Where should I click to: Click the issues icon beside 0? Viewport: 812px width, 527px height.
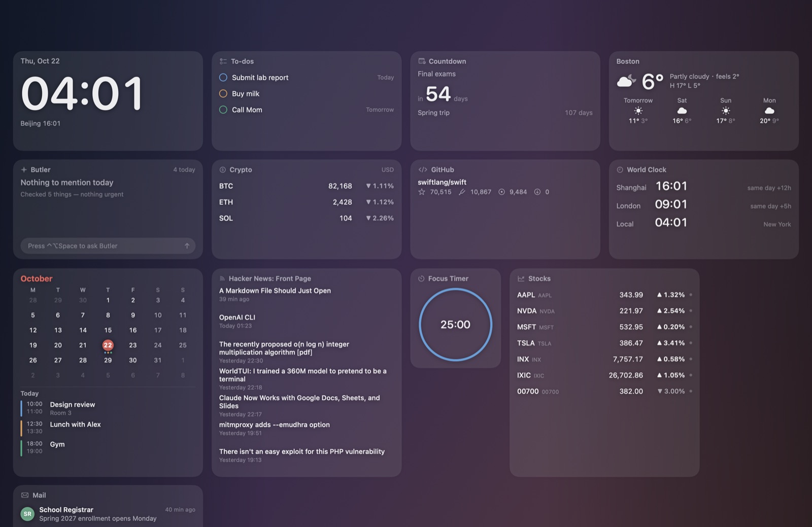537,192
